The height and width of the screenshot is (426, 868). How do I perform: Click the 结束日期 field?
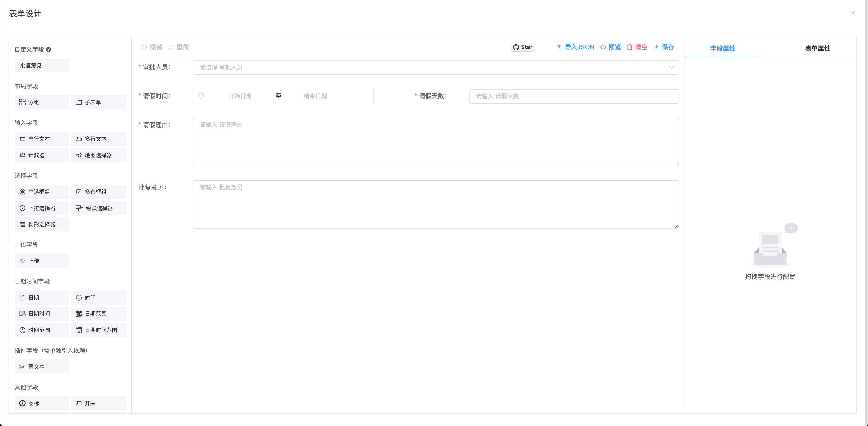[315, 96]
